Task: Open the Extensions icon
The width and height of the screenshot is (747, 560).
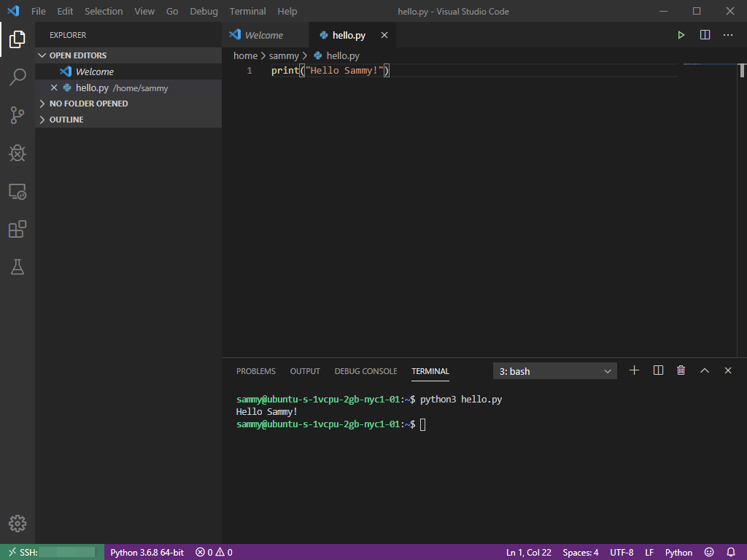Action: point(17,229)
